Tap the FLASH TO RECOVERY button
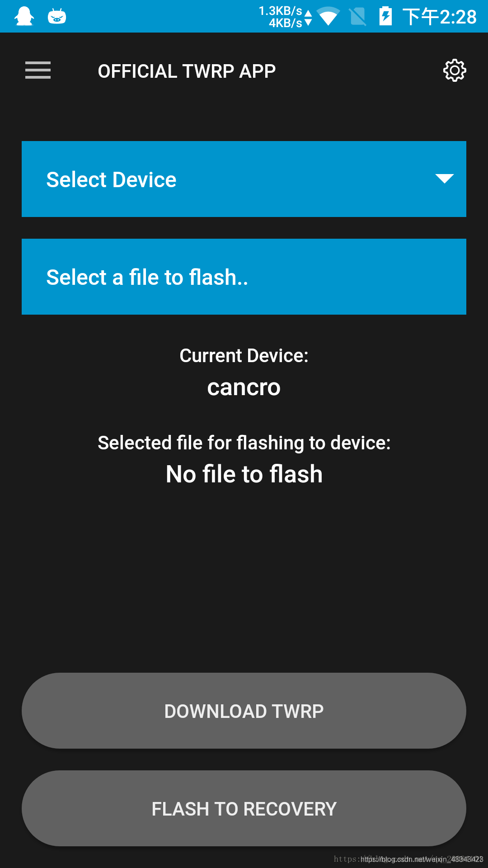Screen dimensions: 488x868 244,808
